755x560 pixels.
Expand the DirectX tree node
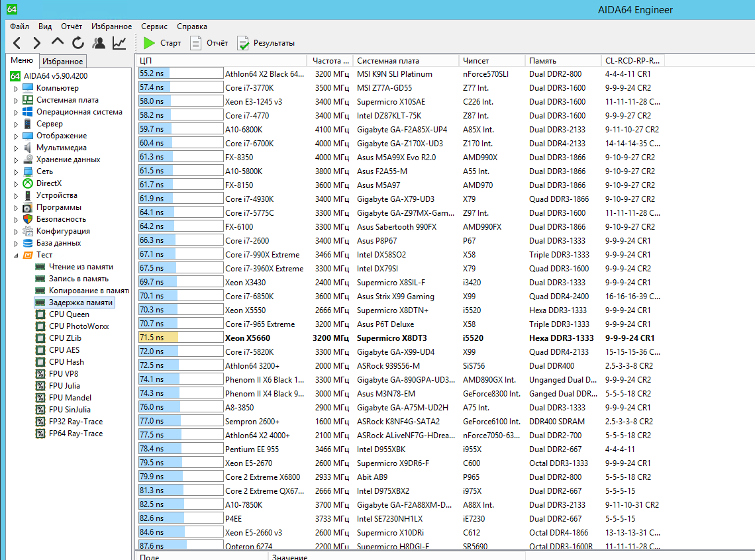click(x=16, y=184)
